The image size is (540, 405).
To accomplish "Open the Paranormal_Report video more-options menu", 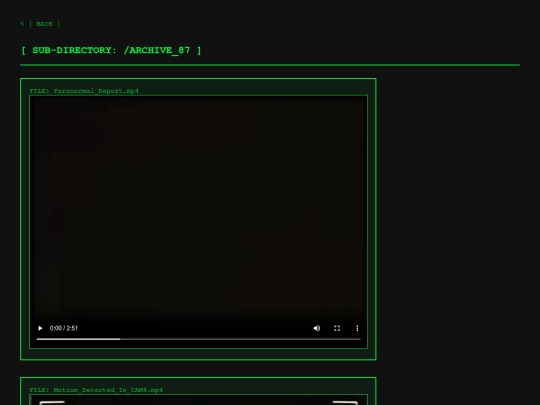I will coord(357,328).
